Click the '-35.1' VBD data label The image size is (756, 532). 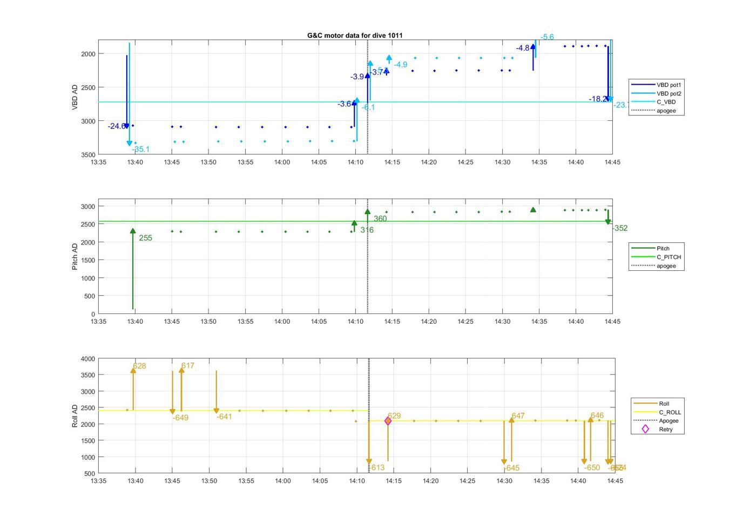141,149
